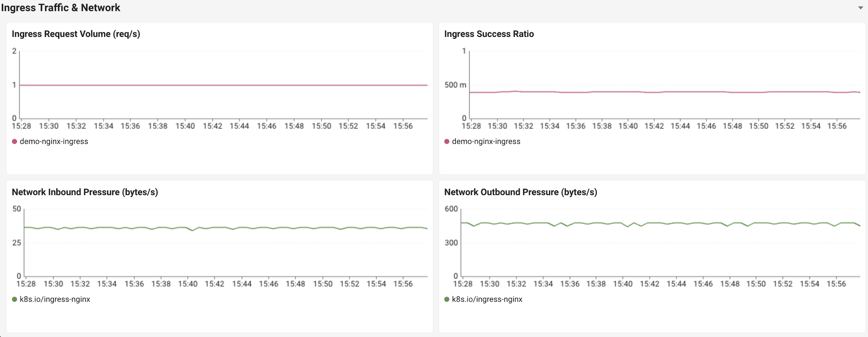Click the Ingress Traffic & Network section header
Image resolution: width=868 pixels, height=337 pixels.
[61, 8]
